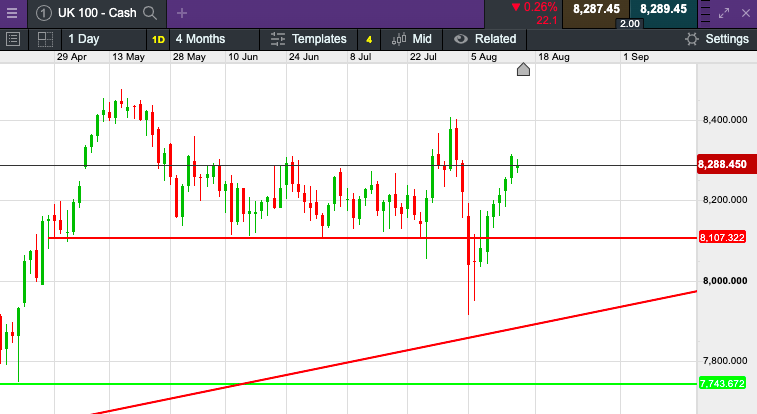Click the yellow 4 indicators badge
The width and height of the screenshot is (757, 414).
(369, 40)
